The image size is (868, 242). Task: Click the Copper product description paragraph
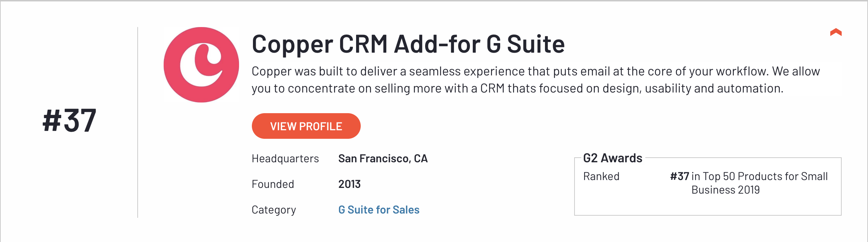tap(536, 80)
